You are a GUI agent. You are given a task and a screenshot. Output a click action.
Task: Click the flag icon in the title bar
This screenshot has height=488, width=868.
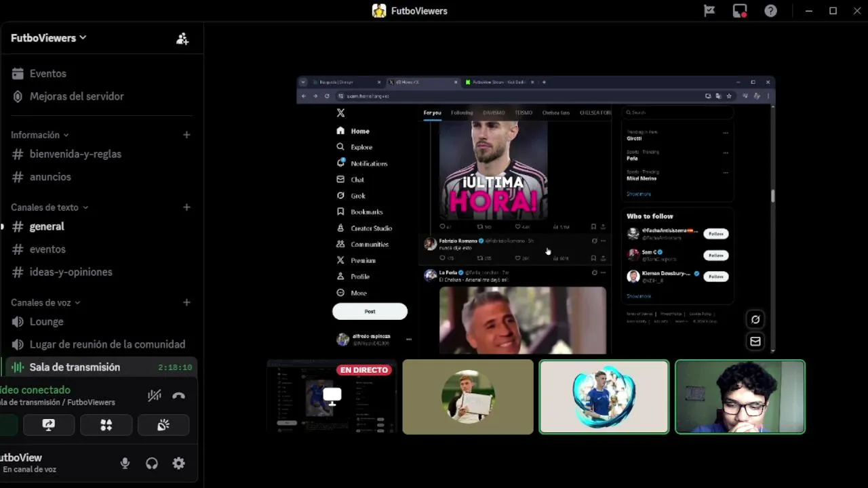click(709, 11)
